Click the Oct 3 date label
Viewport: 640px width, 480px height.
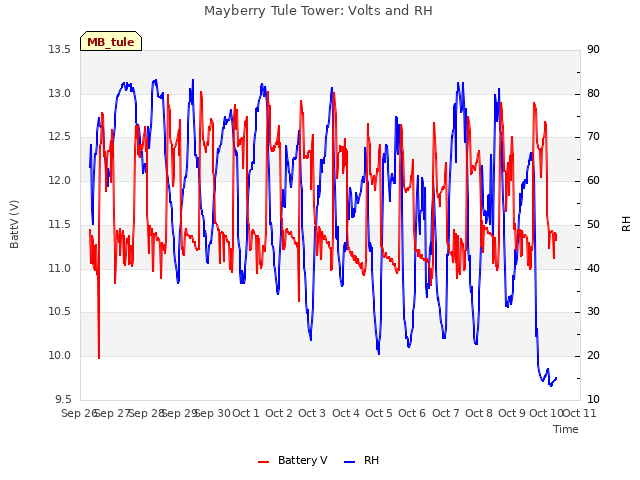point(312,413)
